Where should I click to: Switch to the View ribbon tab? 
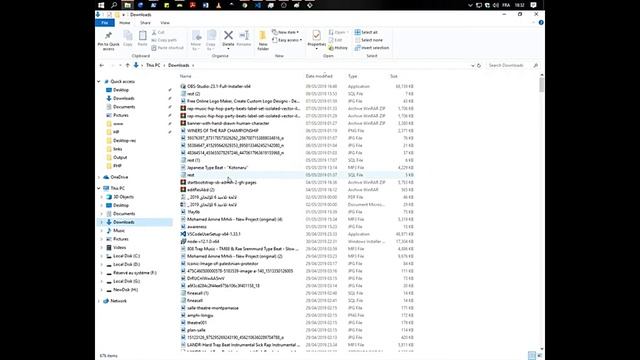pos(165,23)
